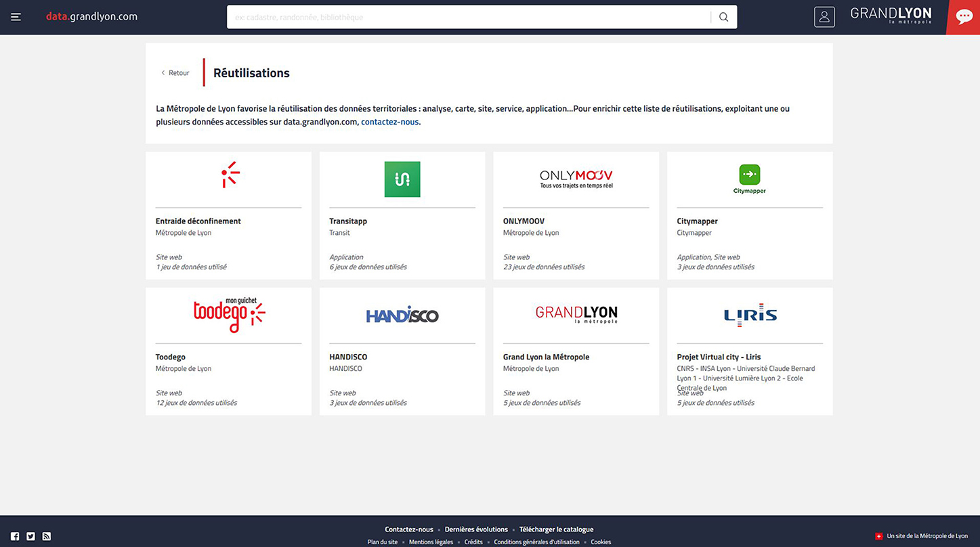Click the Grand Lyon logo in card

576,313
